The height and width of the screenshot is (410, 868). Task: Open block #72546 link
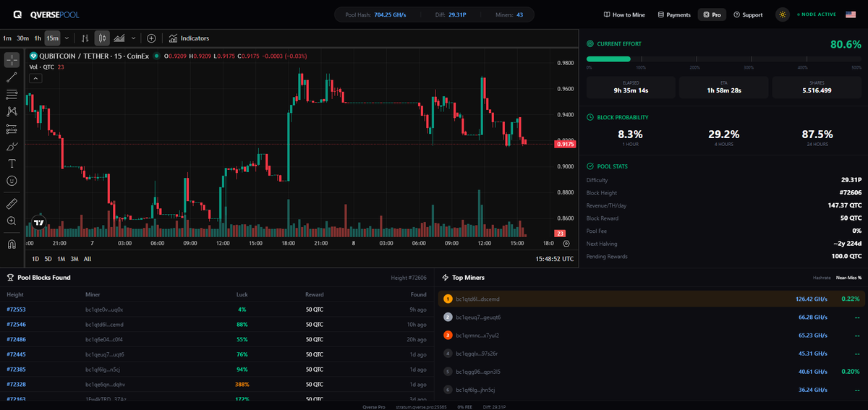tap(17, 324)
